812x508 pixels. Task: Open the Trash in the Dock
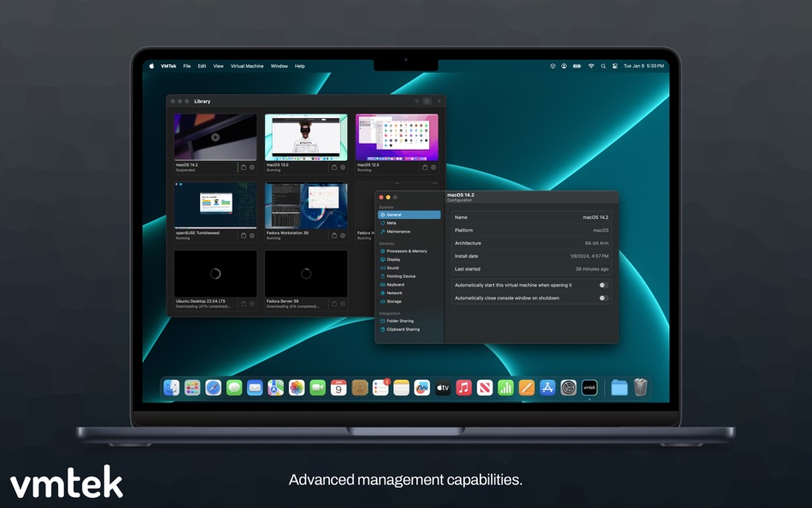tap(640, 387)
